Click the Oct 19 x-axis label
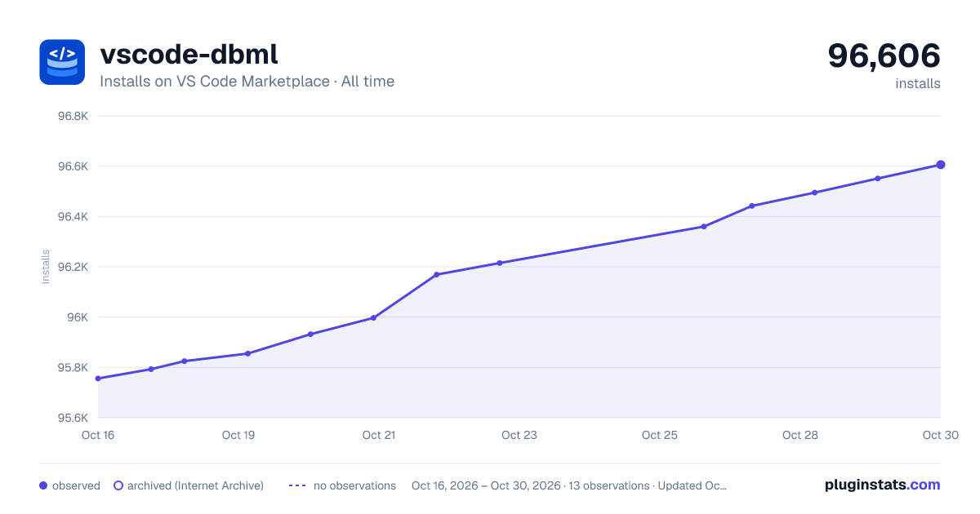 238,435
